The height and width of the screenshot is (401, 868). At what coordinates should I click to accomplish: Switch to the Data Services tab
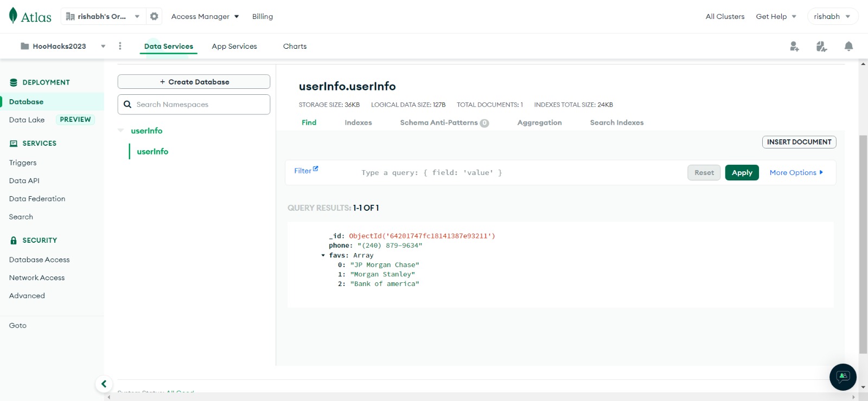(x=169, y=46)
